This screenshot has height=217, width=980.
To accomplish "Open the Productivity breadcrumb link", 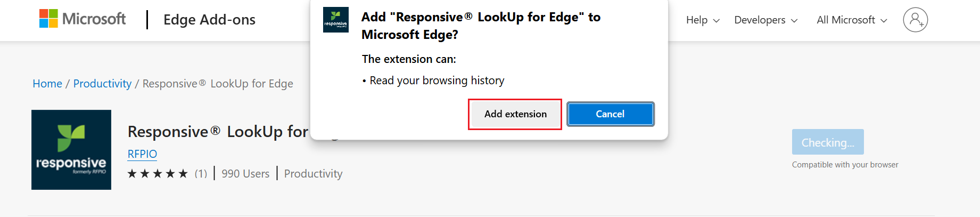I will pos(102,84).
